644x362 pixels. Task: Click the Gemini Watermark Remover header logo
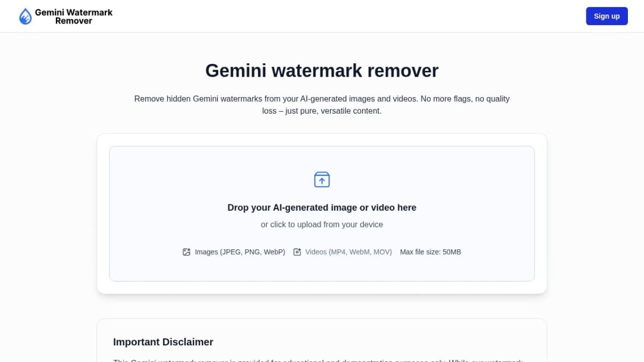coord(65,16)
